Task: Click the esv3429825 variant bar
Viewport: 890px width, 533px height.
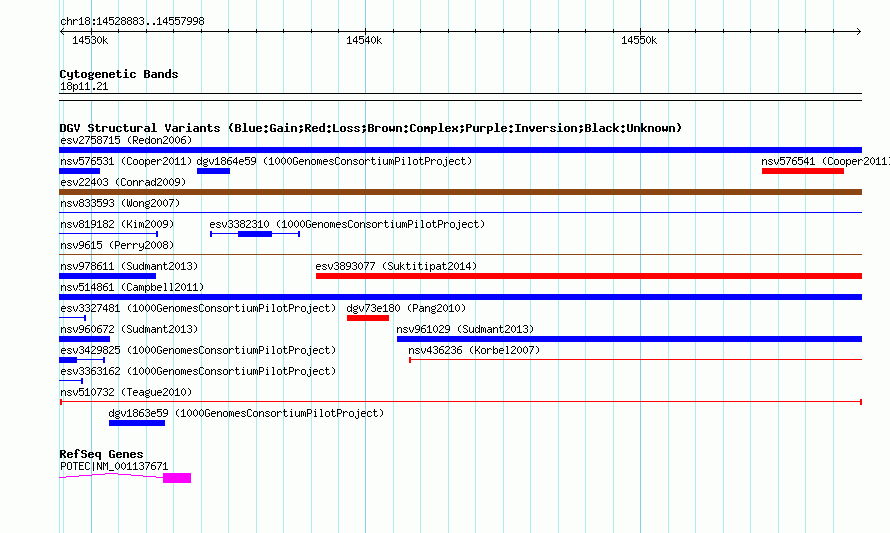Action: click(82, 360)
